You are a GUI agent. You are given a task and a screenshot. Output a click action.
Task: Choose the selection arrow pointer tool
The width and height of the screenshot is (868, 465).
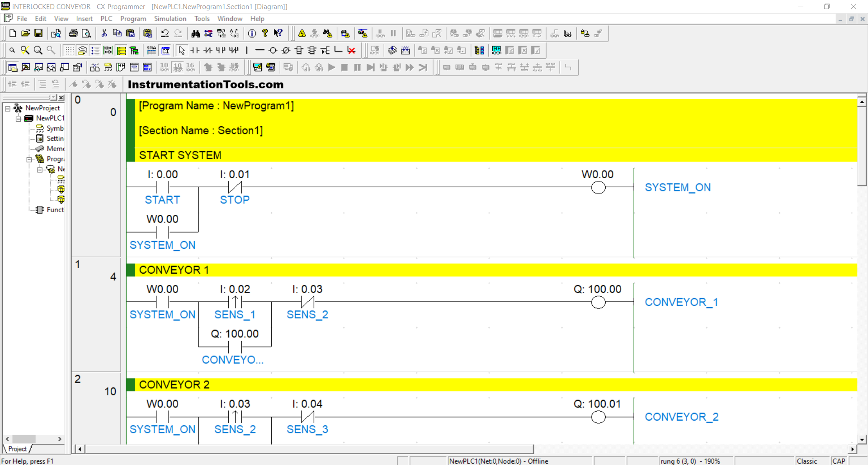click(x=182, y=50)
